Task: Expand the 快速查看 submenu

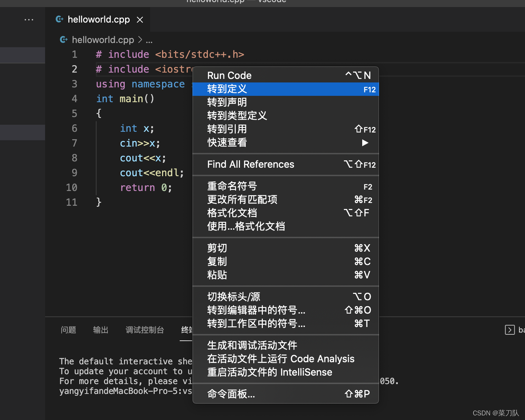Action: tap(286, 143)
